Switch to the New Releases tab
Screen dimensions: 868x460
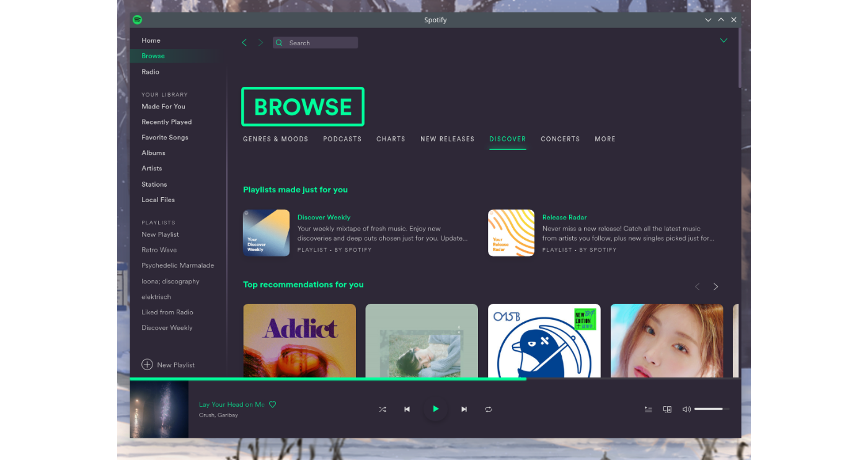[447, 139]
